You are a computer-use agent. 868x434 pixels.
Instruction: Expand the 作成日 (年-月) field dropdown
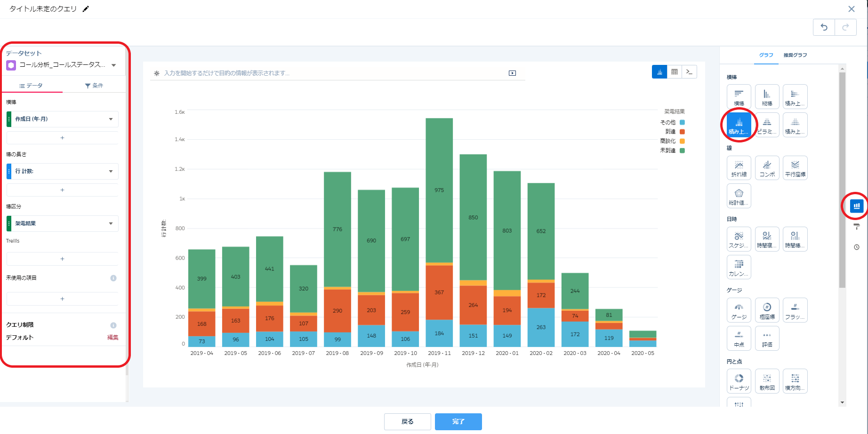111,119
